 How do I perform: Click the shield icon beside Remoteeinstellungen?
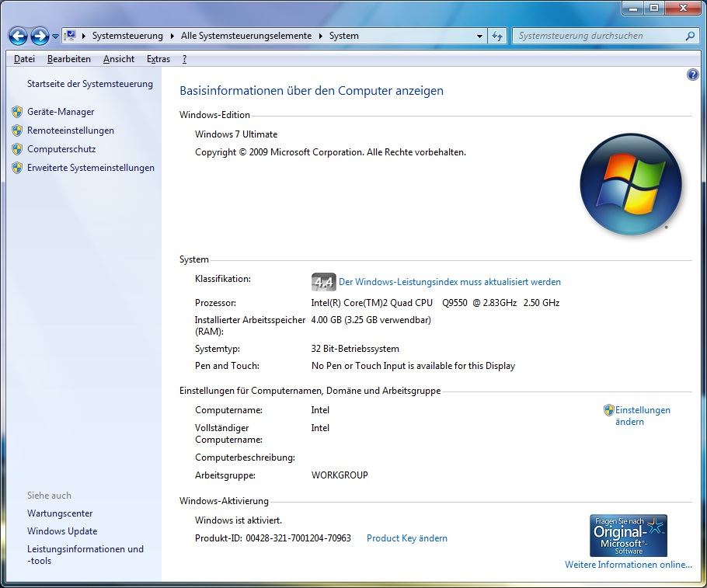17,130
